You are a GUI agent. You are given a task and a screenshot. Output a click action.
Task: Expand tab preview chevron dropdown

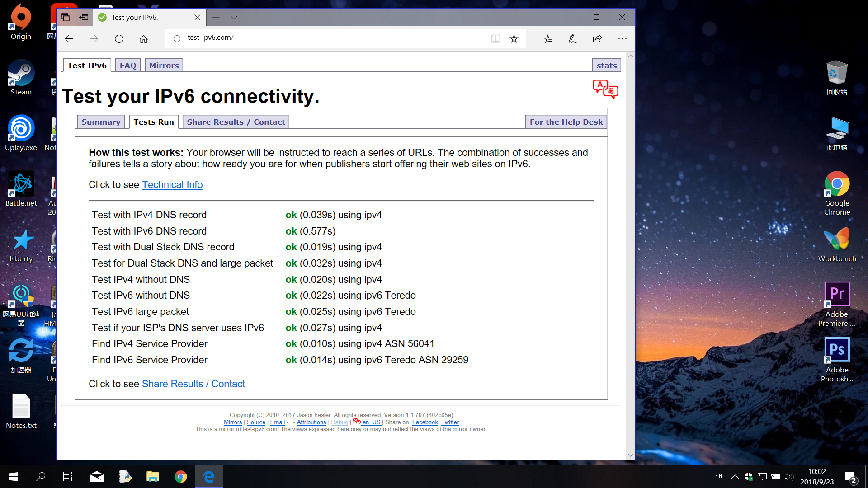coord(234,17)
